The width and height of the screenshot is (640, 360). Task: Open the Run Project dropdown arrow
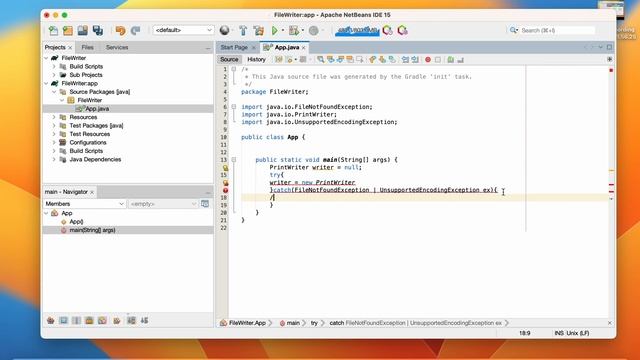(x=282, y=31)
